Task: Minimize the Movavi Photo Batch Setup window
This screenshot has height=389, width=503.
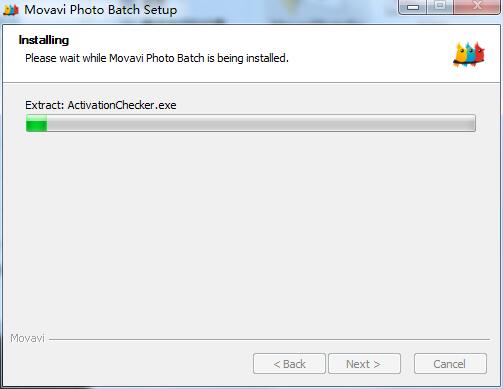Action: pyautogui.click(x=413, y=7)
